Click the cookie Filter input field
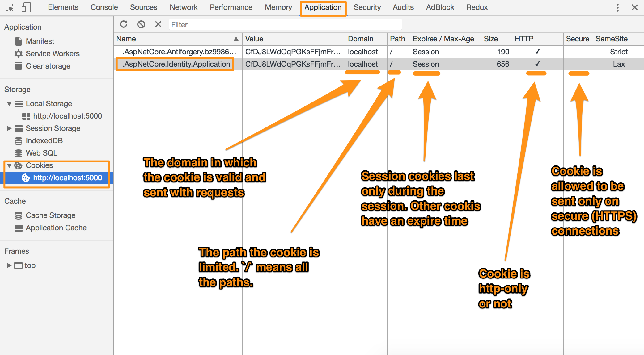Screen dimensions: 644x355 (x=285, y=24)
